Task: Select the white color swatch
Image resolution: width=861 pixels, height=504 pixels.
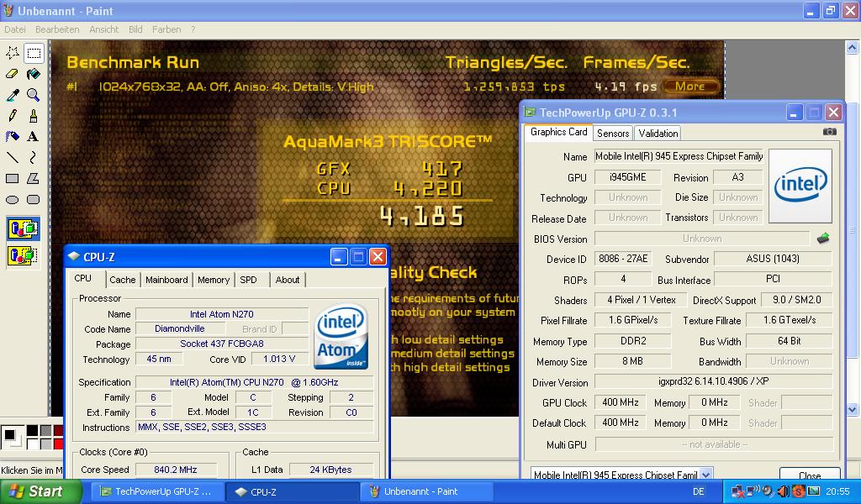Action: point(33,444)
